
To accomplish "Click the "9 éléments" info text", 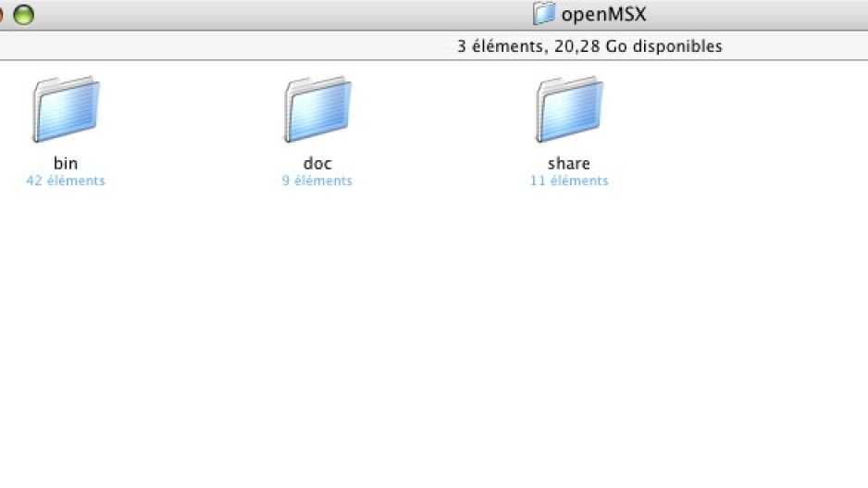I will point(317,181).
